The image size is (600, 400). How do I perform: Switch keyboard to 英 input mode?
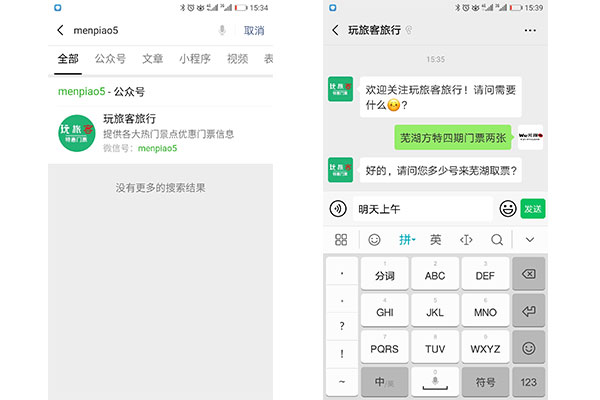coord(435,240)
